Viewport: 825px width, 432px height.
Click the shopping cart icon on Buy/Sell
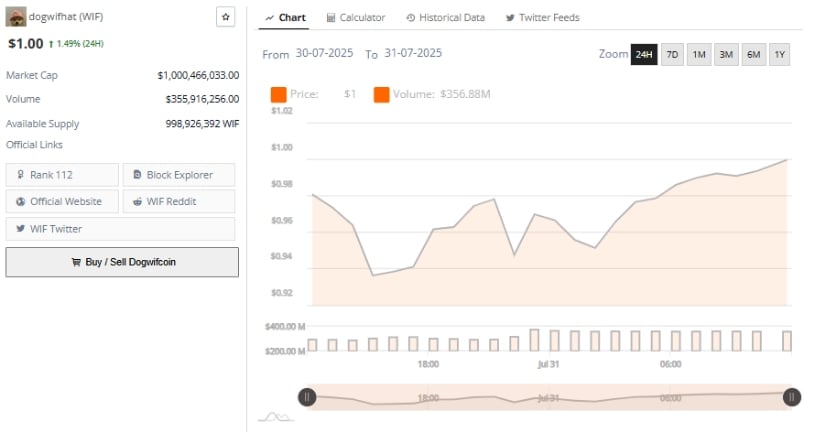coord(76,262)
